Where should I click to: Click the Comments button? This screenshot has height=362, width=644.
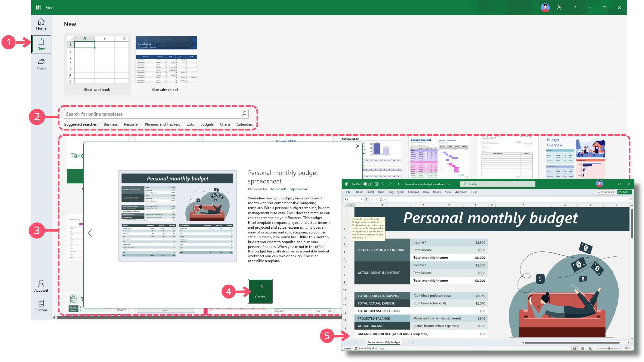click(x=606, y=192)
